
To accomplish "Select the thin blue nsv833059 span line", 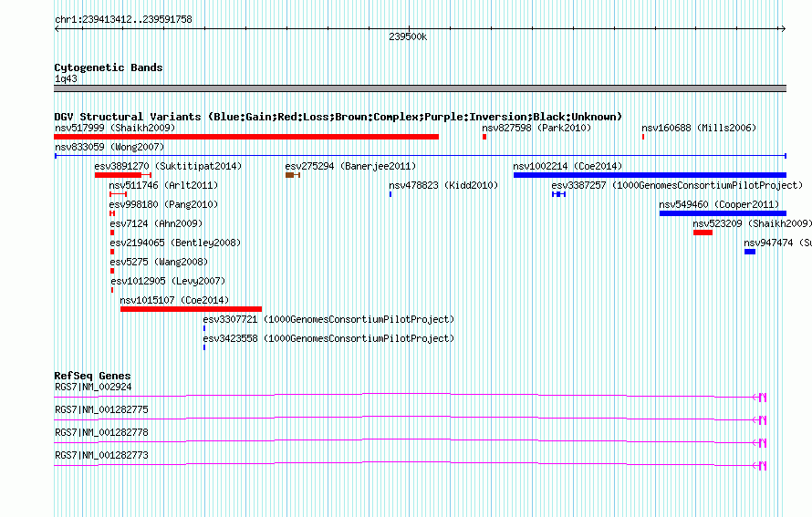I will point(421,156).
